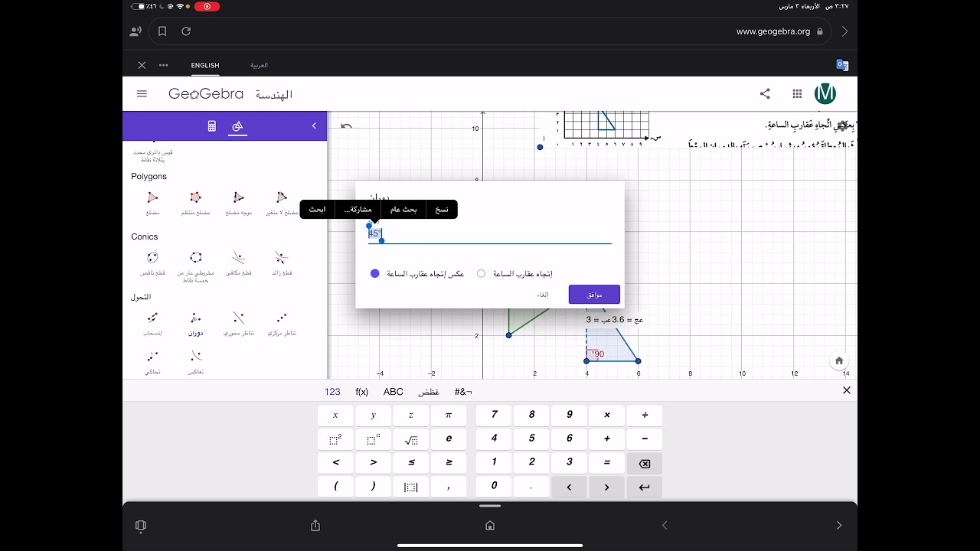Viewport: 980px width, 551px height.
Task: Tap the e constant key
Action: tap(449, 440)
